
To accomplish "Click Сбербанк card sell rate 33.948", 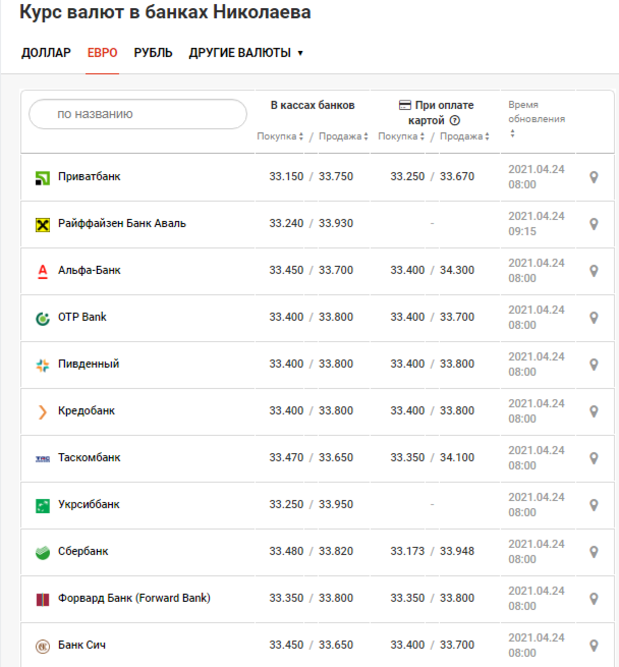I will pos(457,551).
